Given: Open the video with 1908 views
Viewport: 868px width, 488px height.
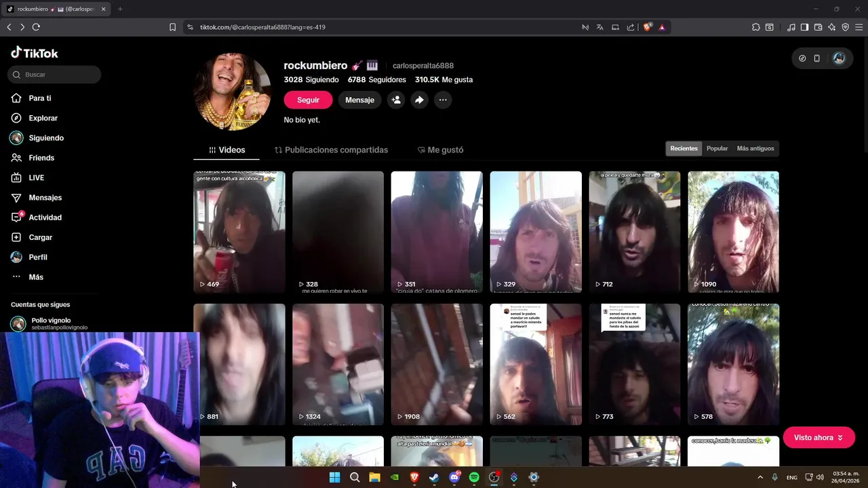Looking at the screenshot, I should (437, 364).
